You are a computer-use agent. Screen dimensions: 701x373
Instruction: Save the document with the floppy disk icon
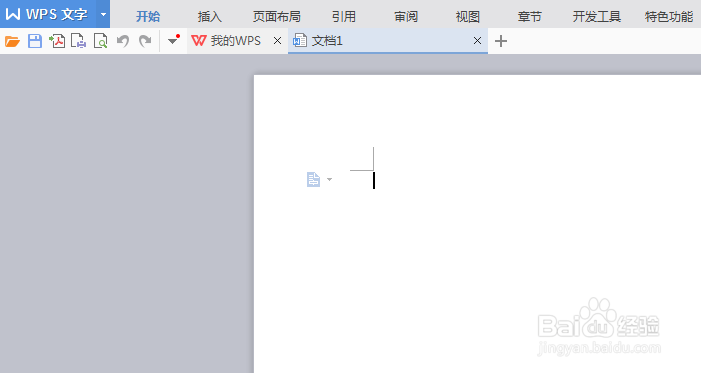[x=35, y=41]
